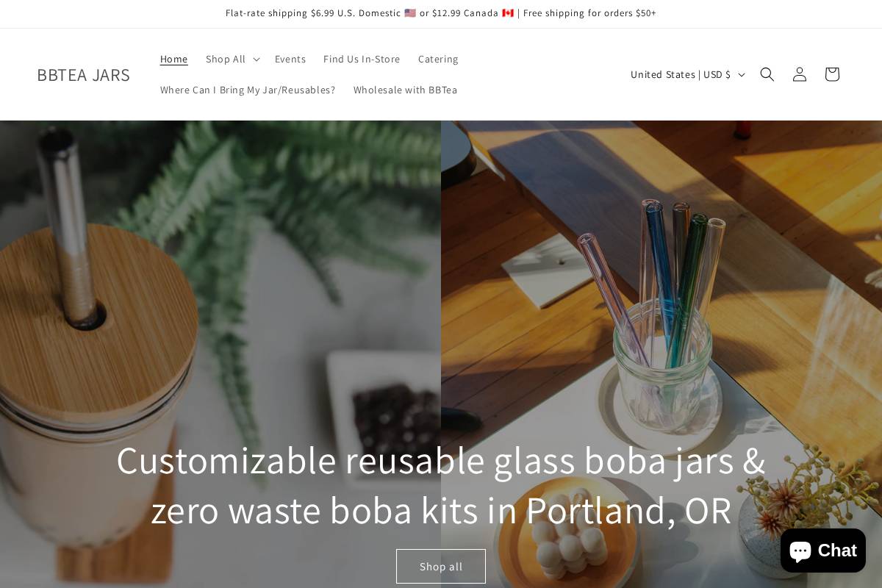The width and height of the screenshot is (882, 588).
Task: Open the shopping cart icon
Action: point(832,74)
